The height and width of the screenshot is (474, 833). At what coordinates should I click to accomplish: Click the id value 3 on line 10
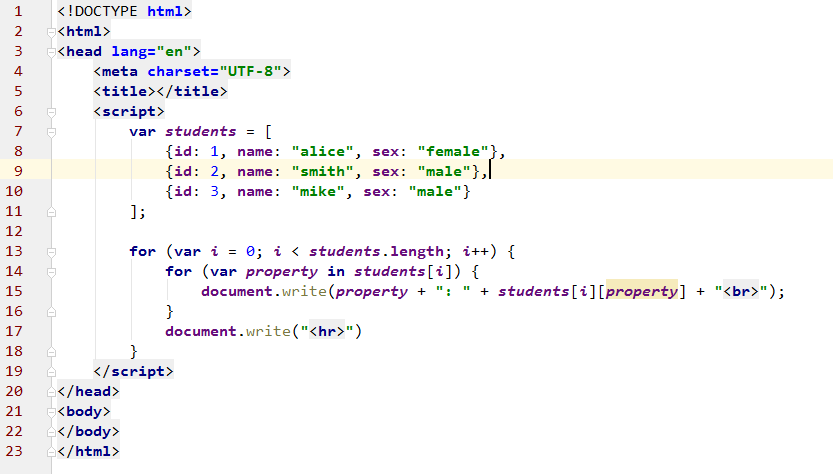click(x=214, y=191)
